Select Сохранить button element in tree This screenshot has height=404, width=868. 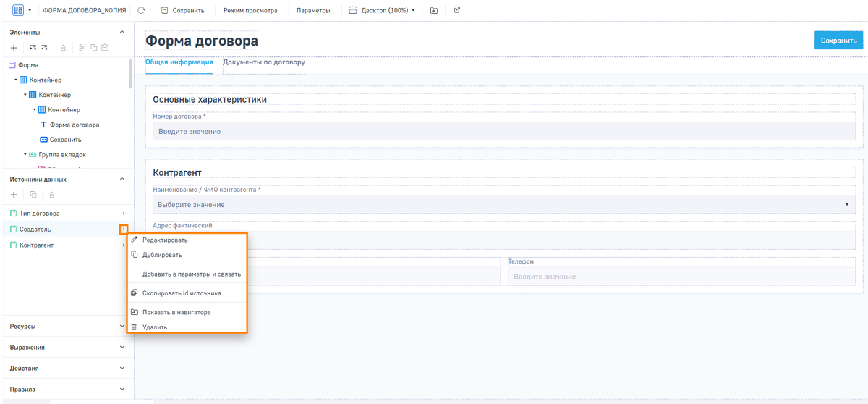pyautogui.click(x=60, y=140)
